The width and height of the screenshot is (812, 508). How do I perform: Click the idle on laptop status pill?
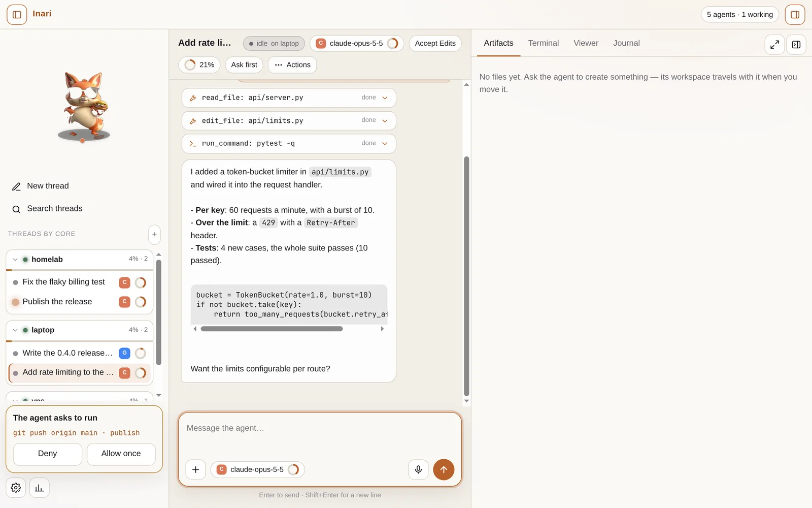274,43
